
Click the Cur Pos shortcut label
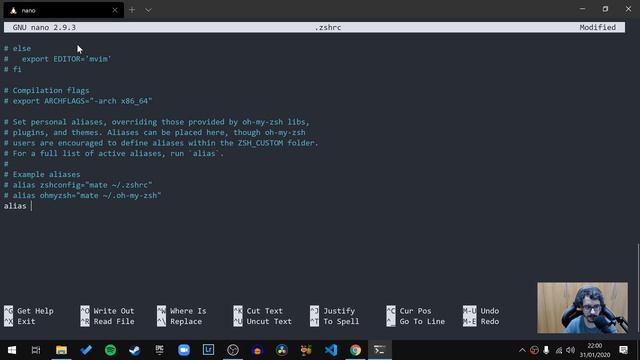(x=415, y=311)
